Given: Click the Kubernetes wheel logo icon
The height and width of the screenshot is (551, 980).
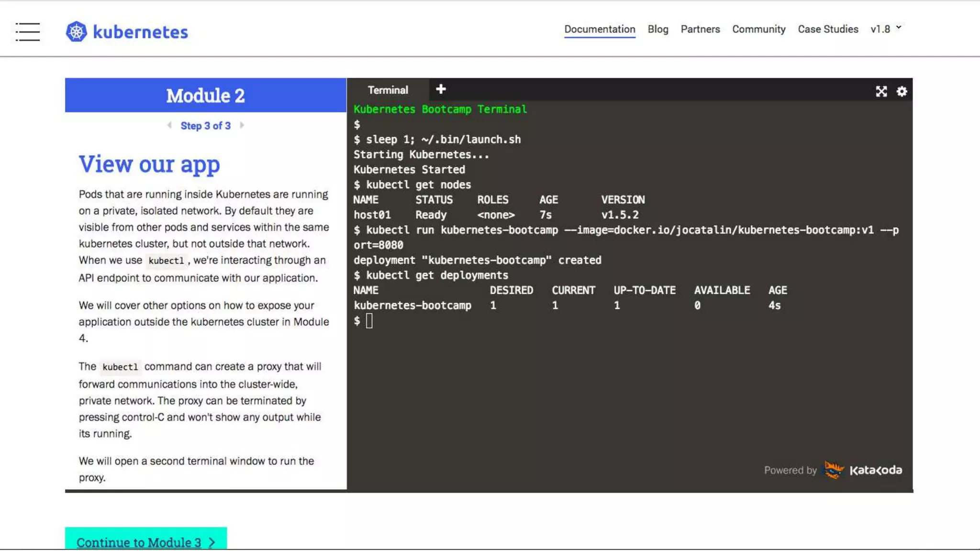Looking at the screenshot, I should (x=76, y=32).
